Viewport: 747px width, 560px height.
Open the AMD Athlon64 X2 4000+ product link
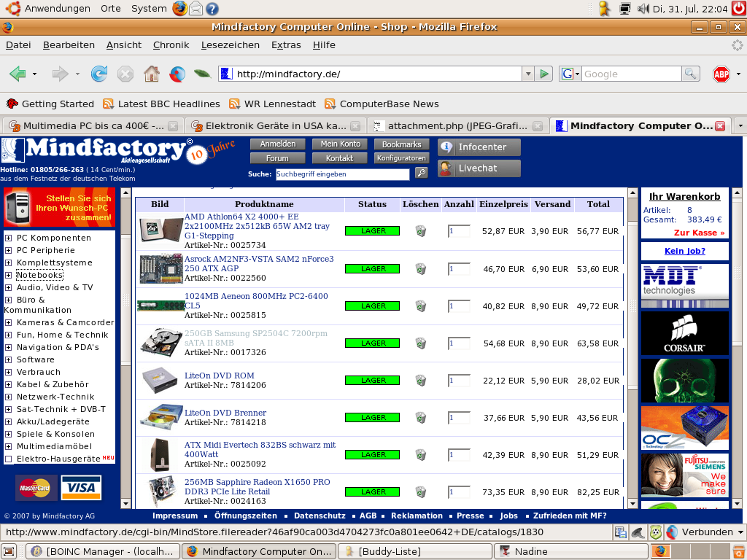257,226
